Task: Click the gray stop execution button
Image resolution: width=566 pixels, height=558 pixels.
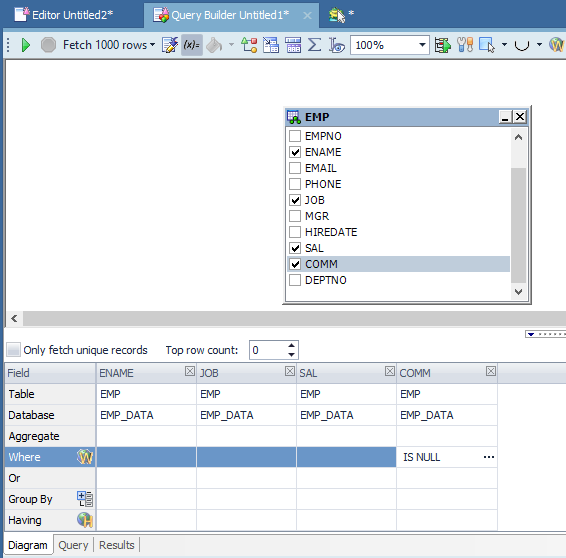Action: 48,45
